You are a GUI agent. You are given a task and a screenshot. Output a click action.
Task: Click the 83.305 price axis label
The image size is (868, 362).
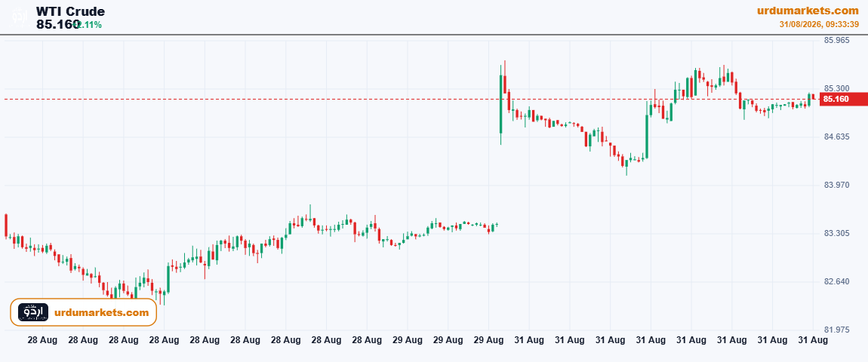coord(836,234)
